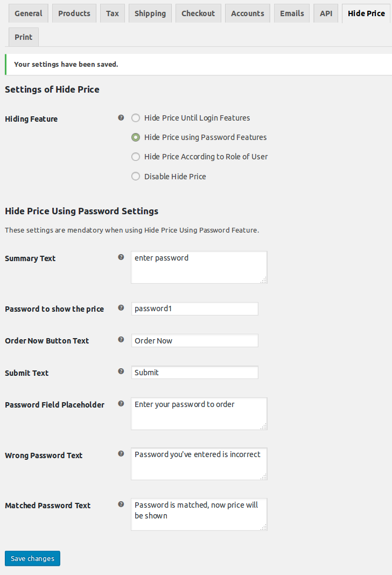Click help icon beside Submit Text
Viewport: 392px width, 575px height.
coord(121,371)
